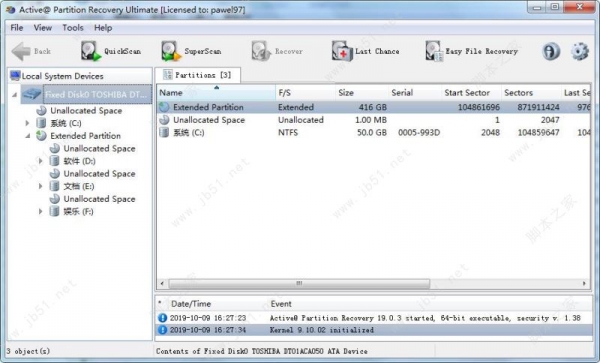Viewport: 600px width, 363px height.
Task: Click info icon of 16:27:23 log entry
Action: [x=163, y=318]
